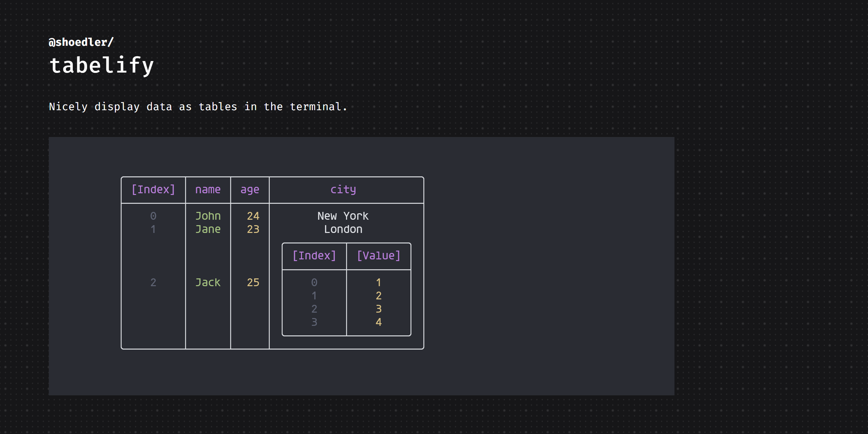This screenshot has width=868, height=434.
Task: Select the [Index] header of the outer table
Action: click(x=153, y=189)
